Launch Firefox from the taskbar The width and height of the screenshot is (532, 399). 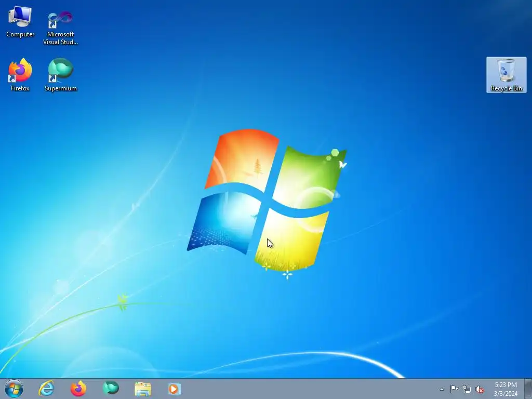(x=78, y=389)
